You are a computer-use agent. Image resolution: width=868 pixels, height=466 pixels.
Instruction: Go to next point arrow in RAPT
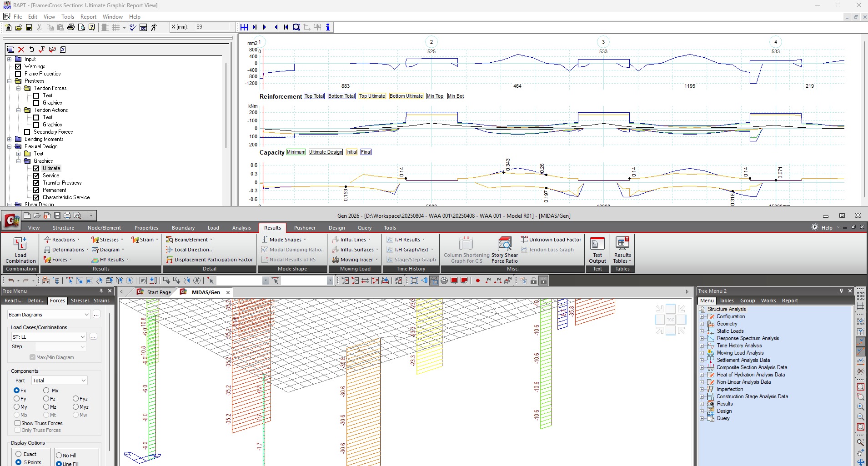pyautogui.click(x=265, y=27)
